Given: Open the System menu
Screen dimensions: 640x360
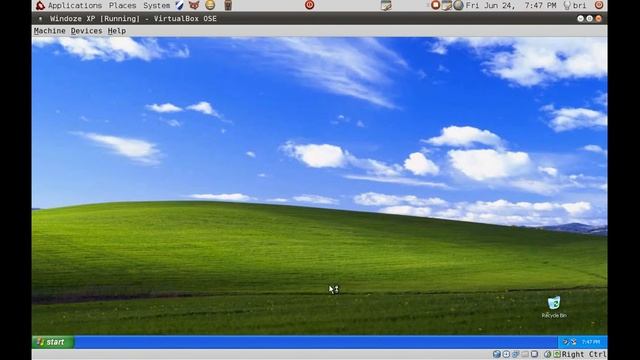Looking at the screenshot, I should pos(157,5).
